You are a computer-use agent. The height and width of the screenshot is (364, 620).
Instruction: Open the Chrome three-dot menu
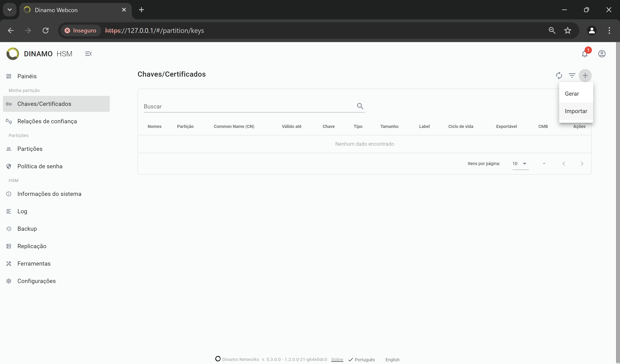click(x=609, y=30)
